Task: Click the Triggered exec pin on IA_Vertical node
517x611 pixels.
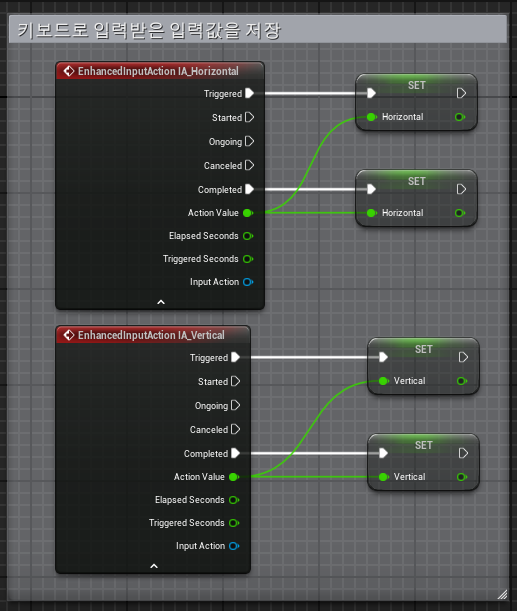Action: [x=236, y=357]
